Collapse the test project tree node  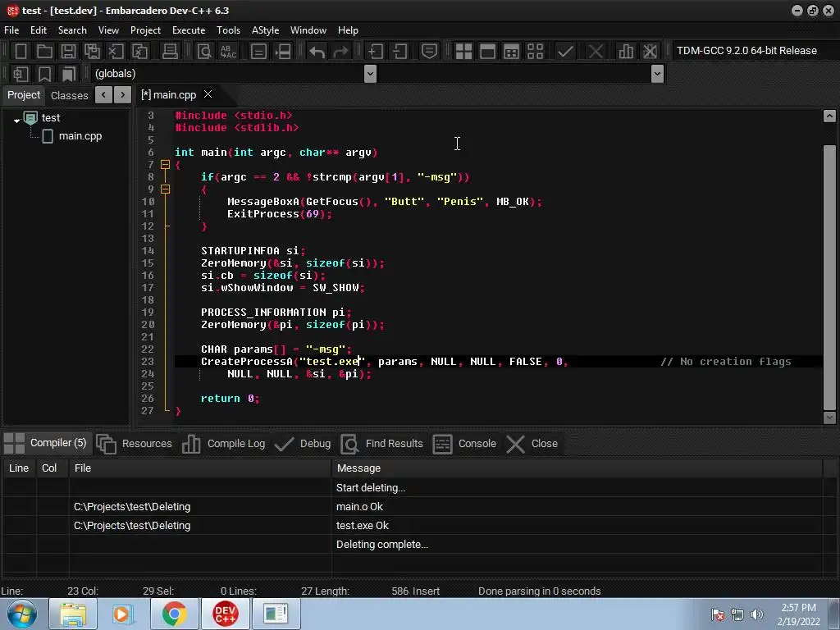[x=16, y=121]
